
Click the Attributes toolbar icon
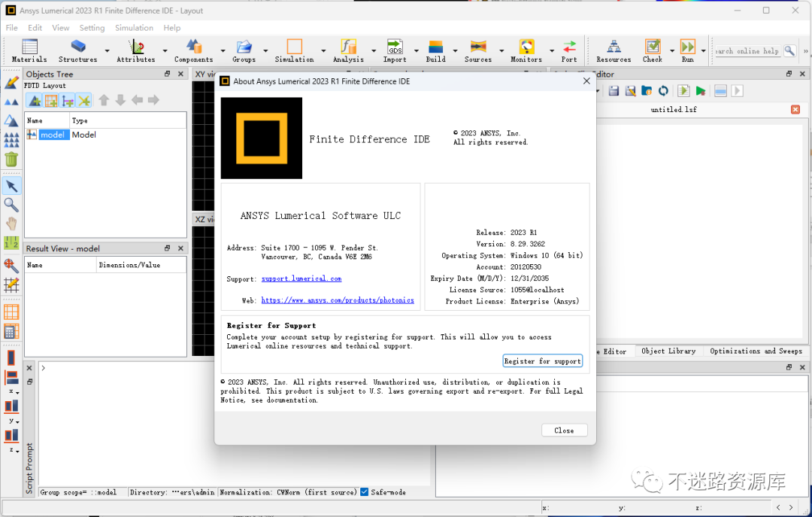pyautogui.click(x=136, y=47)
